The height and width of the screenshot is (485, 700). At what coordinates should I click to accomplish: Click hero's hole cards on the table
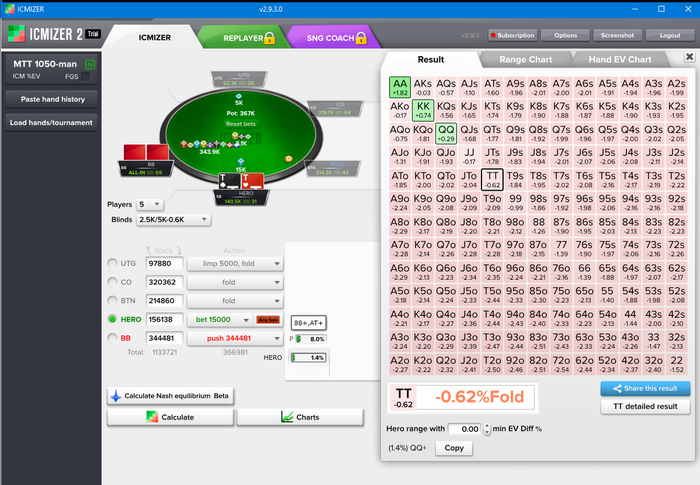tap(241, 181)
